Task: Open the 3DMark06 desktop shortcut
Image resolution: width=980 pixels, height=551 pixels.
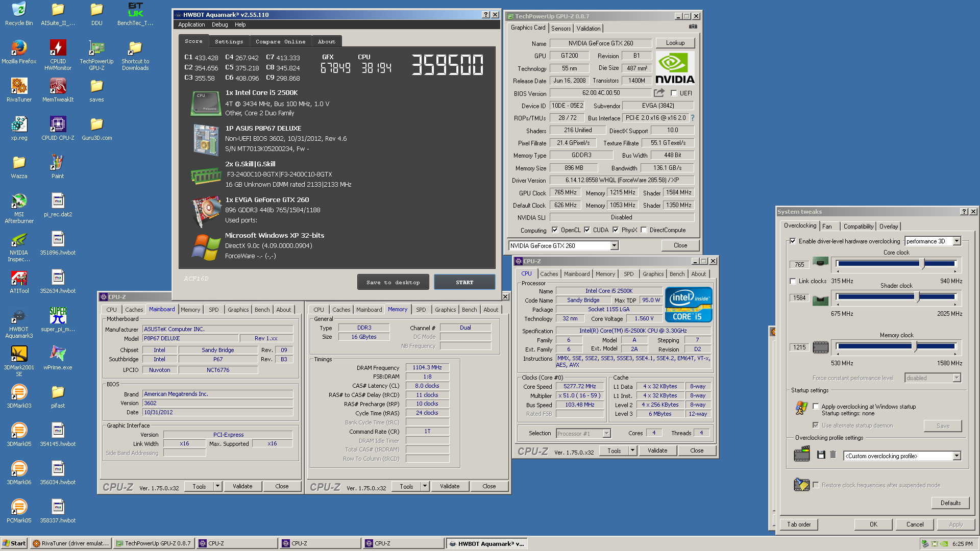Action: tap(19, 472)
